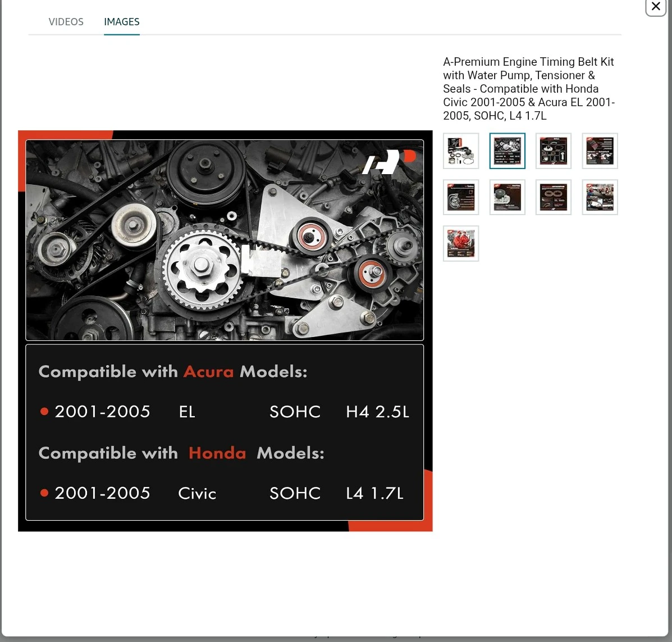Open the tensioner detail thumbnail
The height and width of the screenshot is (642, 672).
click(x=461, y=197)
